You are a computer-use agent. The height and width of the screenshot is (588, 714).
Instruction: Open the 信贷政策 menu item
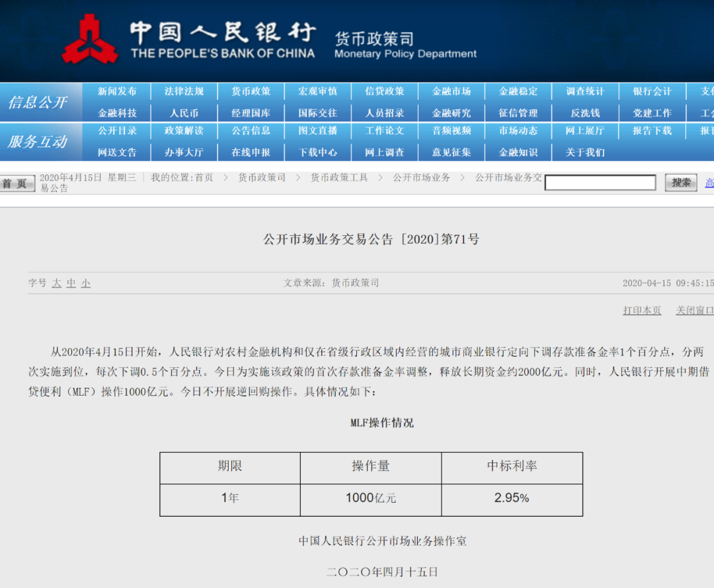click(x=385, y=91)
